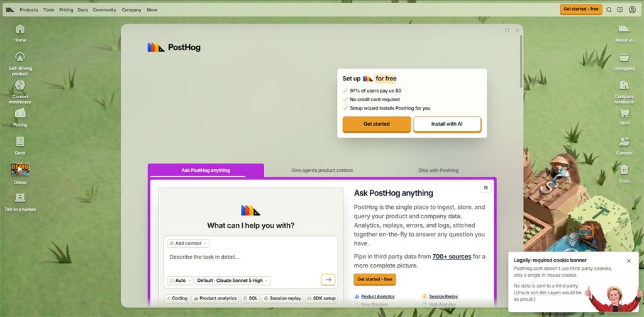Click the Install with AI button
Screen dimensions: 644x317
pyautogui.click(x=447, y=124)
